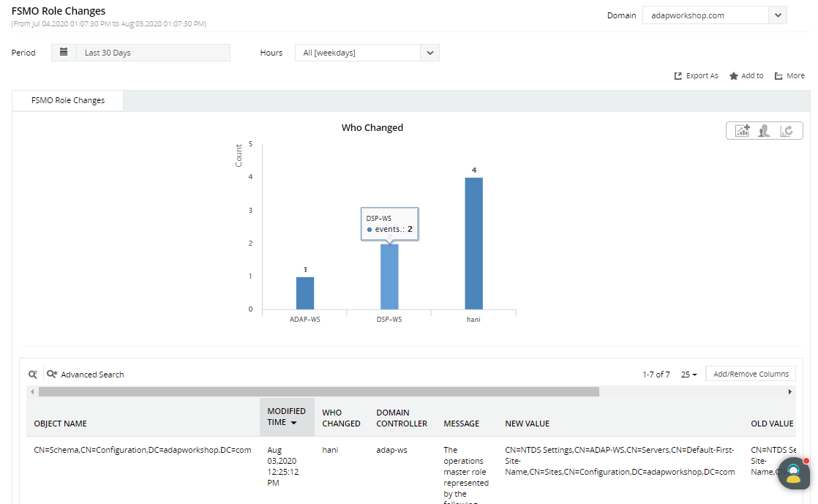This screenshot has height=504, width=818.
Task: Click the 1-7 of 7 pagination text
Action: (x=656, y=375)
